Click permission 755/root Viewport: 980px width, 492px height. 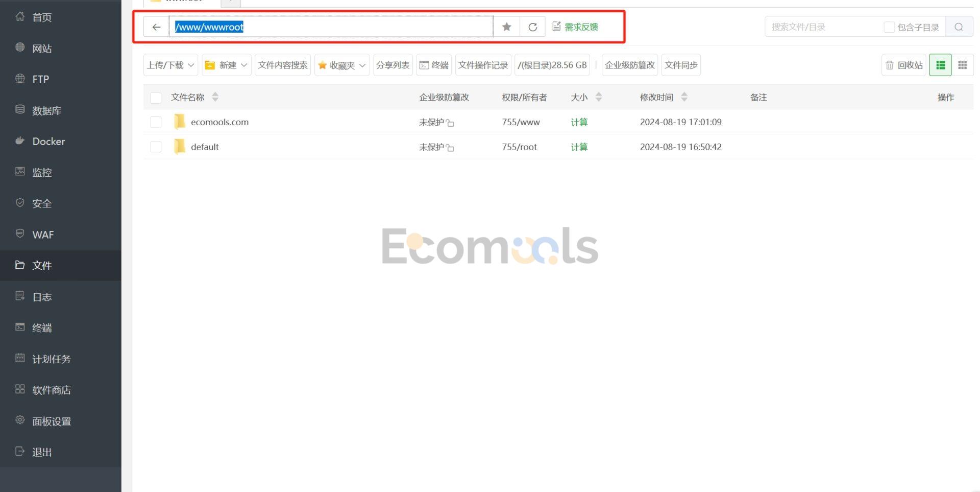click(519, 147)
